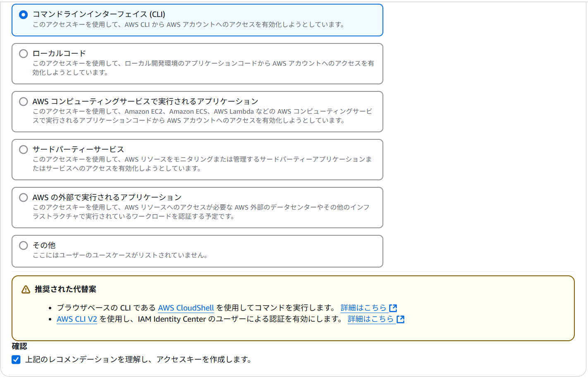Click the warning triangle icon beside 推奨された代替案
Image resolution: width=588 pixels, height=380 pixels.
coord(26,289)
